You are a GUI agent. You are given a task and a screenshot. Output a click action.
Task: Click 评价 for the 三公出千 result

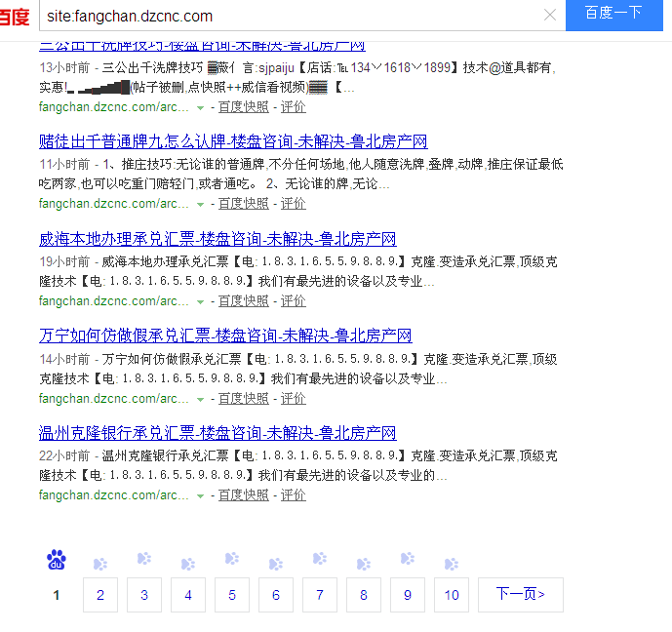(x=294, y=107)
